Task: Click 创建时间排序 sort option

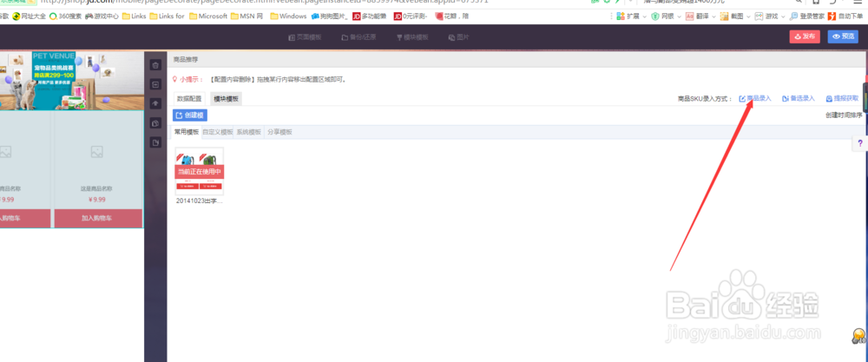Action: 844,115
